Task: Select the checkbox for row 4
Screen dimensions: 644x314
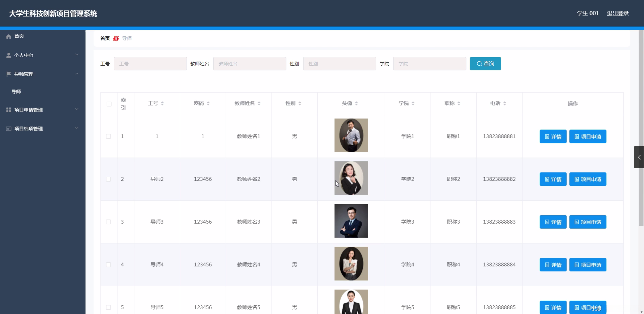Action: point(109,265)
